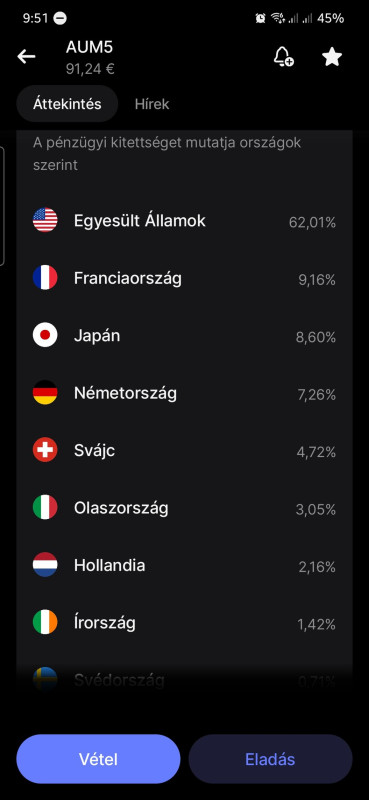
Task: Click the Japan flag icon
Action: pos(45,335)
